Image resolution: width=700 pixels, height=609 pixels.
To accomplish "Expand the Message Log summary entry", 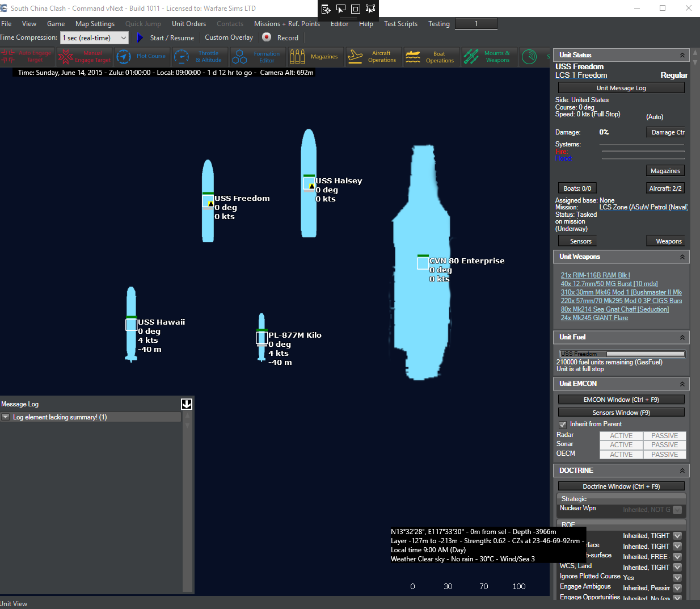I will tap(6, 417).
